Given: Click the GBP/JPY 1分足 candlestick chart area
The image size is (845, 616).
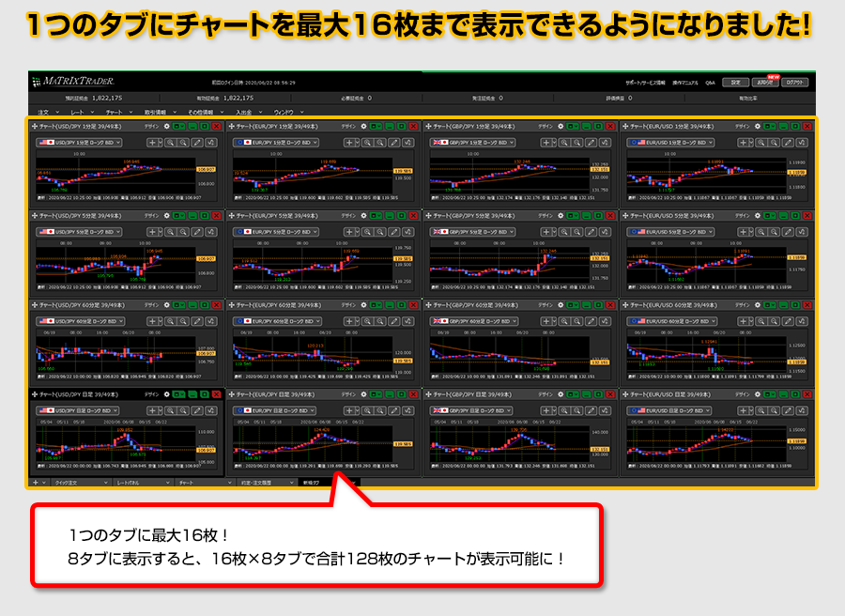Looking at the screenshot, I should [510, 176].
